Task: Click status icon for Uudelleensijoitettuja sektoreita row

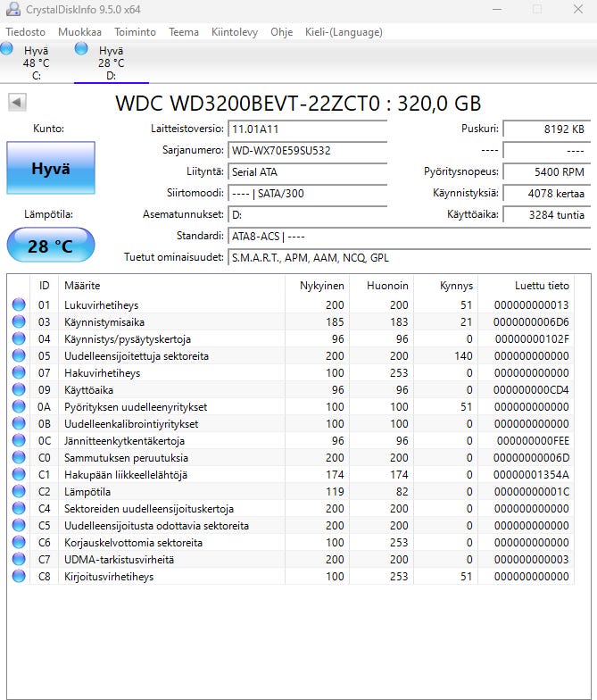Action: coord(19,355)
